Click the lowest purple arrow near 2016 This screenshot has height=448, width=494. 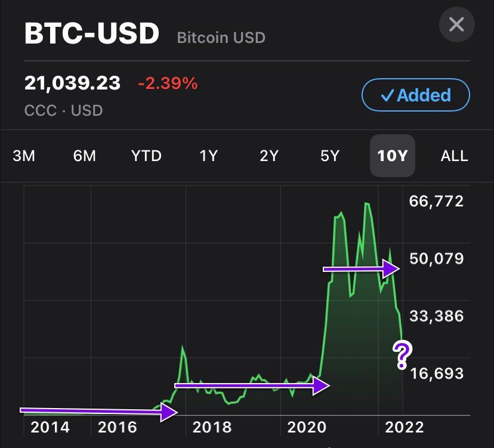[x=99, y=411]
